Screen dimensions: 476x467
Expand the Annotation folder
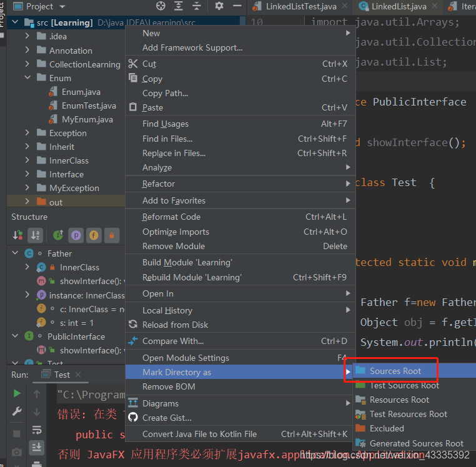(27, 50)
